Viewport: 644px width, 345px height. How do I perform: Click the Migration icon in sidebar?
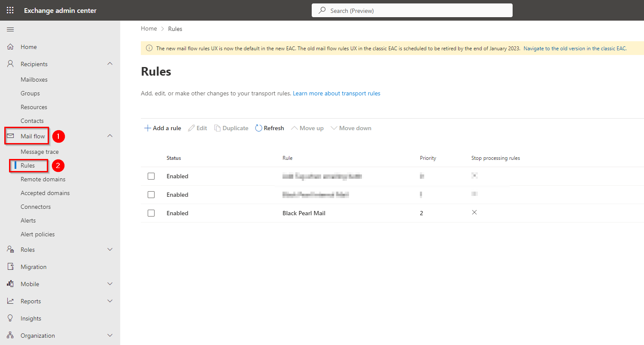pos(11,267)
